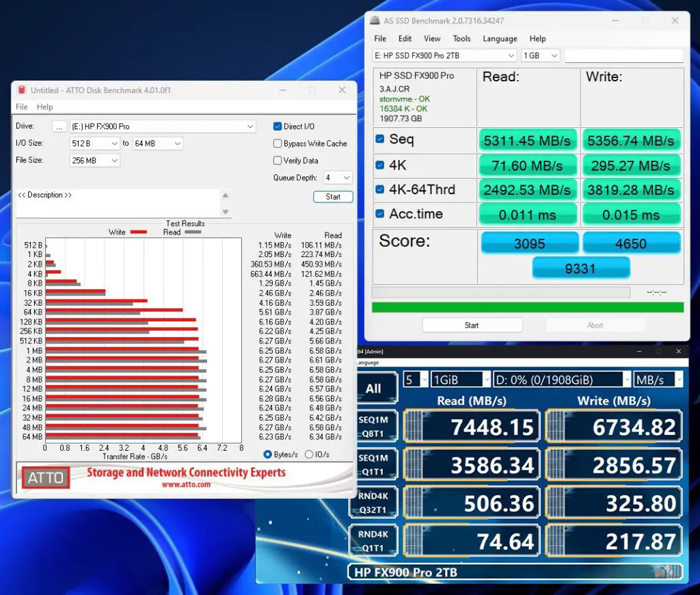Click the AS SSD write score 4650
This screenshot has width=700, height=595.
click(x=631, y=243)
